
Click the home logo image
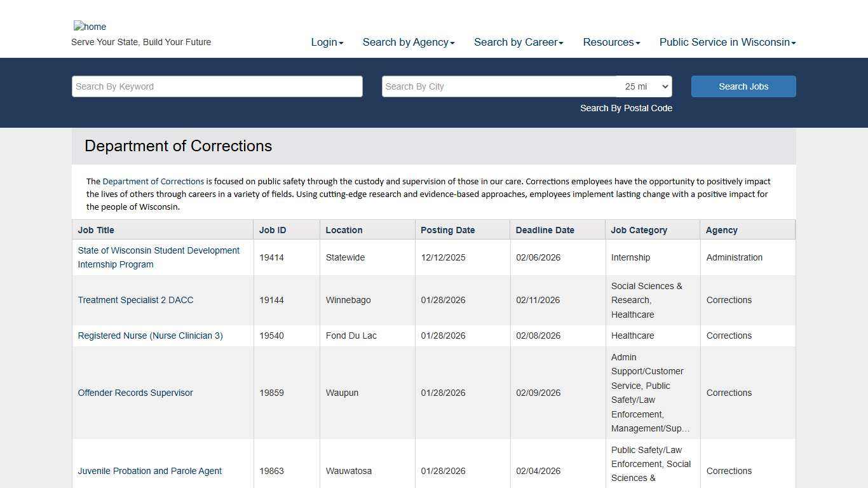(x=90, y=27)
